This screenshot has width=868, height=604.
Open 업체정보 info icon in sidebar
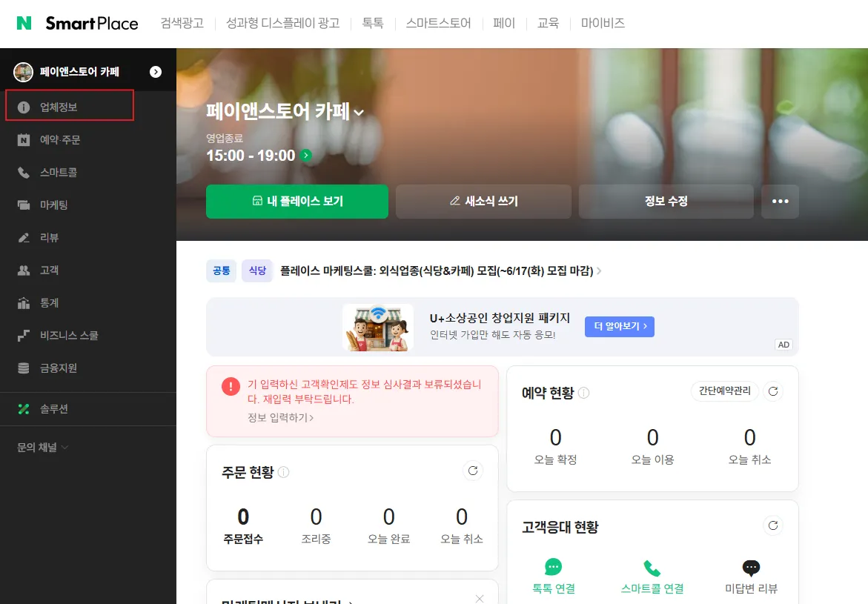coord(23,107)
